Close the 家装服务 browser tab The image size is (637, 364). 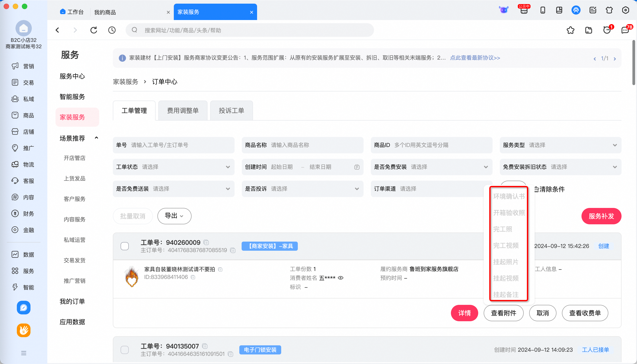tap(251, 12)
